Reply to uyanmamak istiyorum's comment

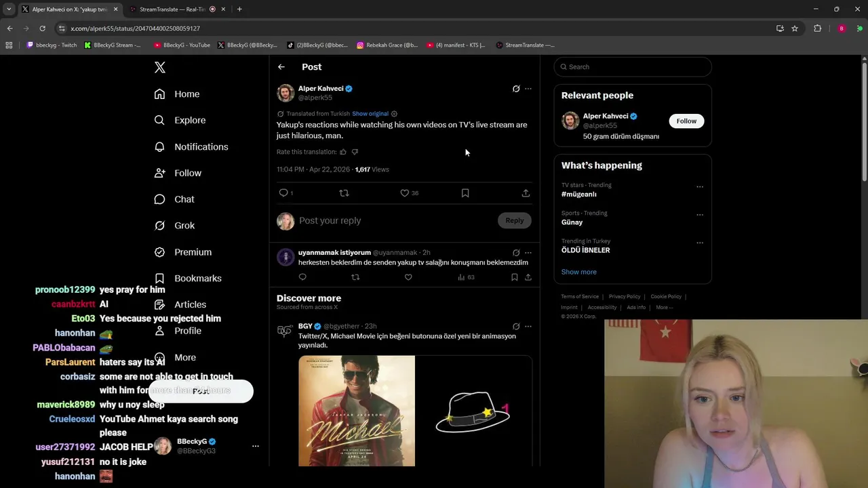302,277
